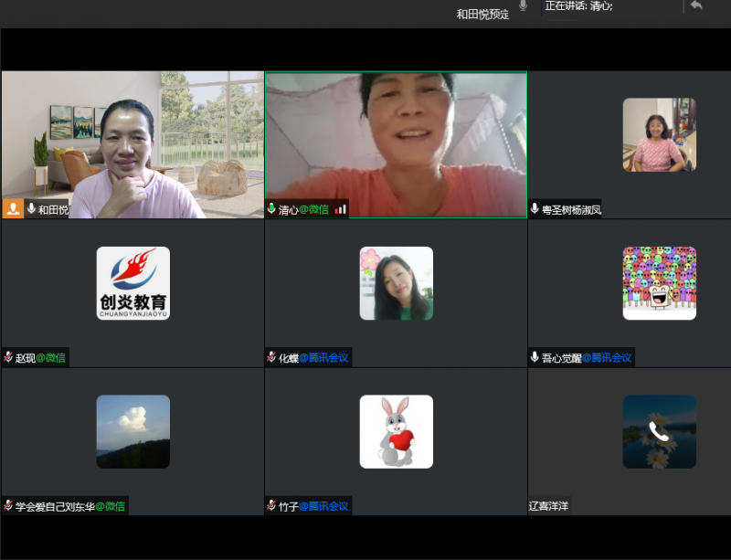Click the green microphone icon next to 清心
Viewport: 731px width, 560px height.
click(x=271, y=209)
